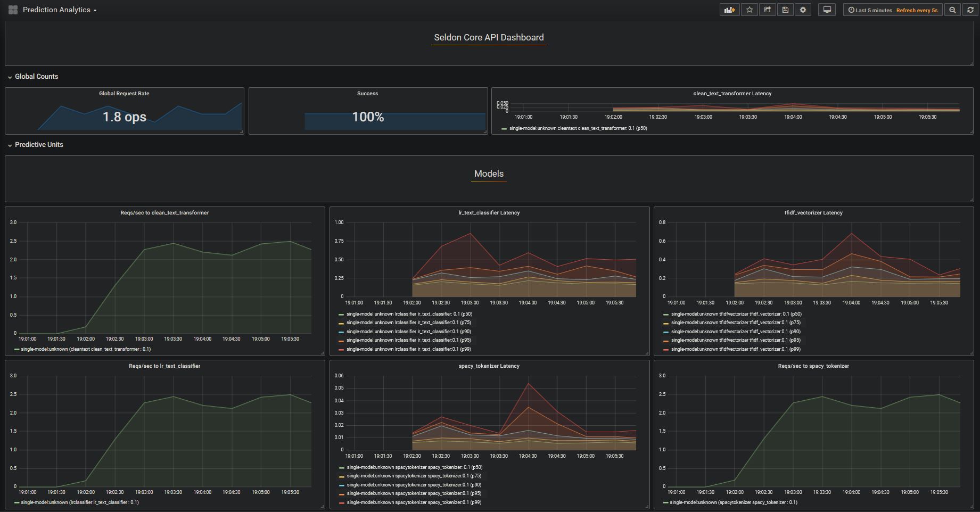Click the Refresh every 5s link
The height and width of the screenshot is (512, 980).
[917, 10]
